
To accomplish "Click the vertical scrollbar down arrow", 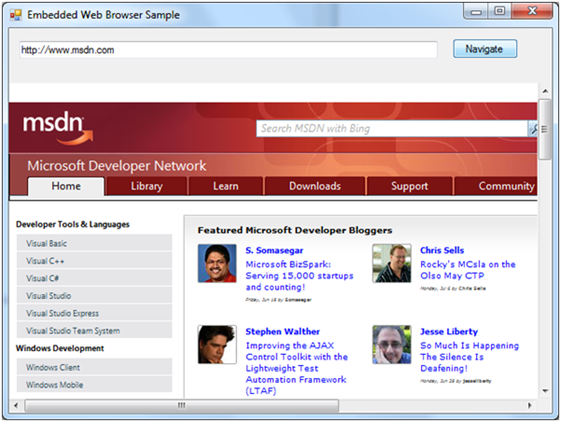I will 545,391.
